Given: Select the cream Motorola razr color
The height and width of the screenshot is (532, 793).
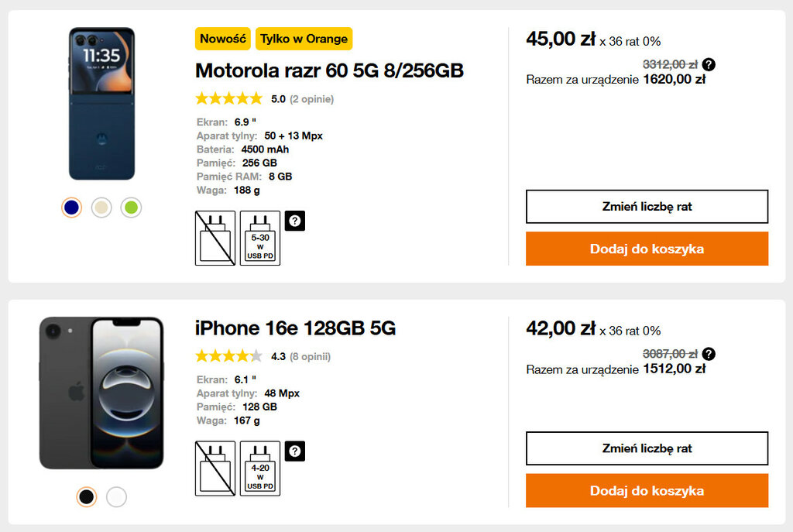Looking at the screenshot, I should (x=101, y=208).
